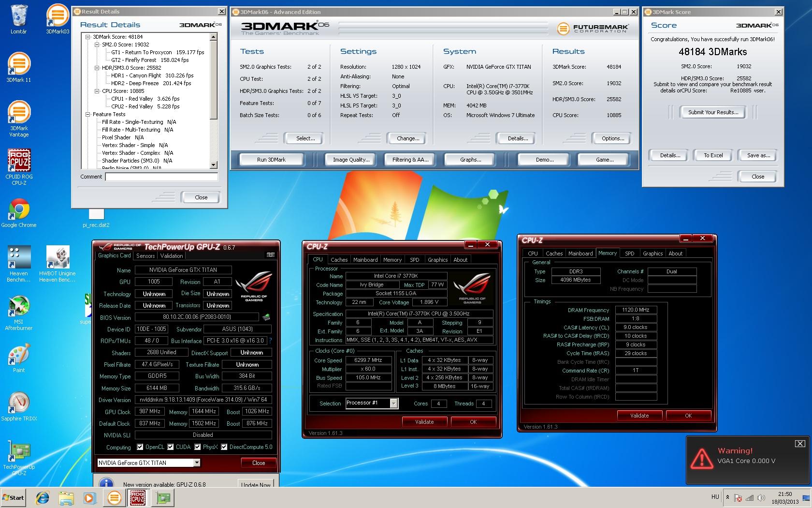This screenshot has height=508, width=812.
Task: Show hidden tray icons arrow
Action: (727, 497)
